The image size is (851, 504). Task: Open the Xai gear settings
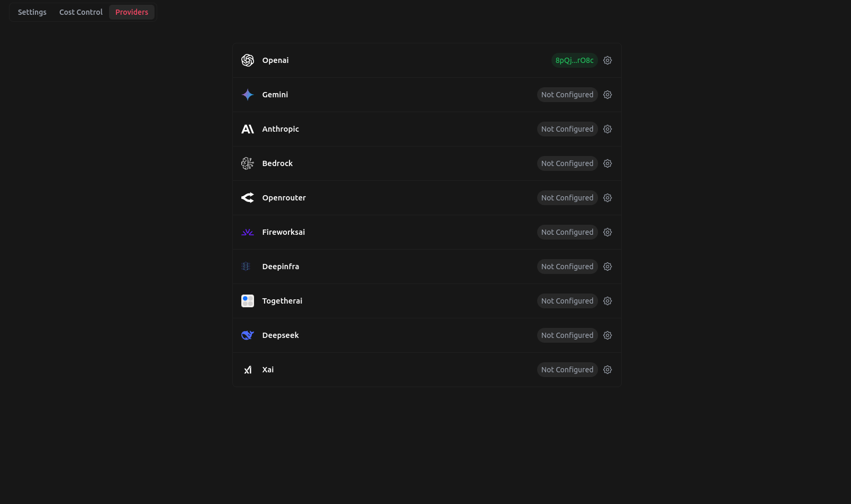608,370
